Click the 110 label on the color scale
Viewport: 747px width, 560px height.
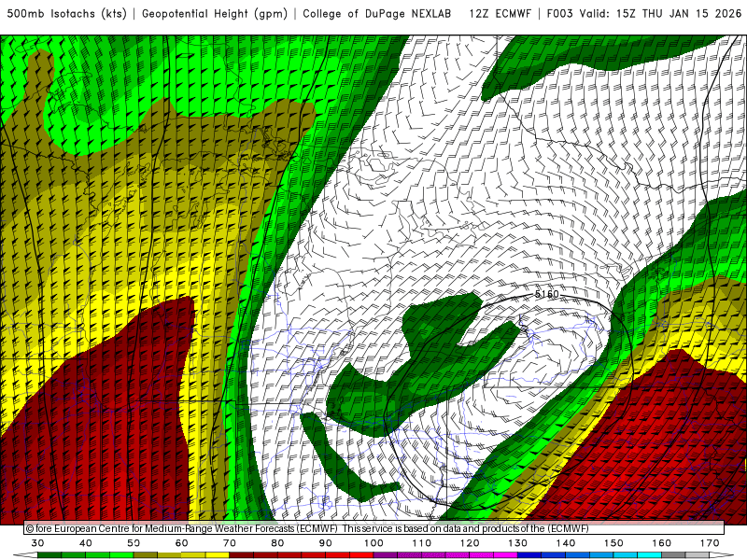[x=422, y=543]
